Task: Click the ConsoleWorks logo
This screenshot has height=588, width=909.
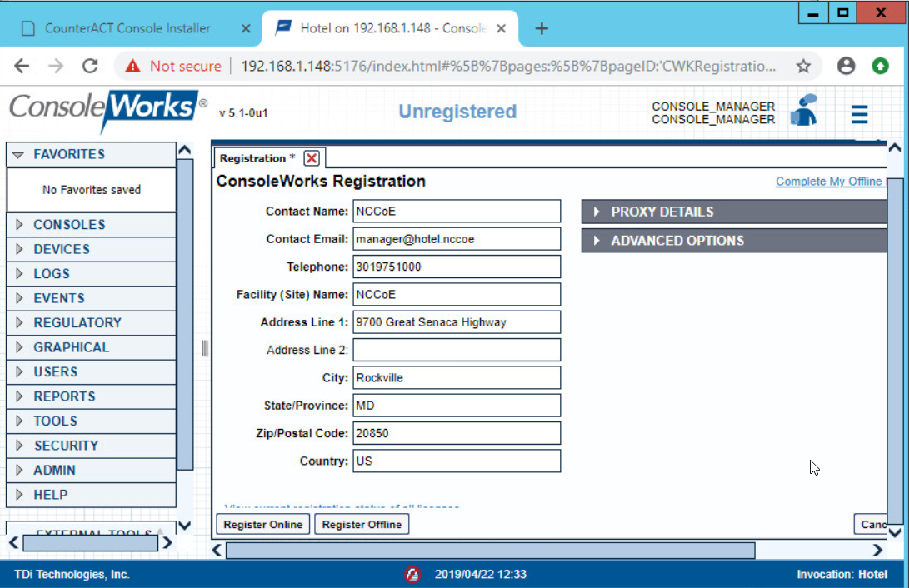Action: (x=108, y=110)
